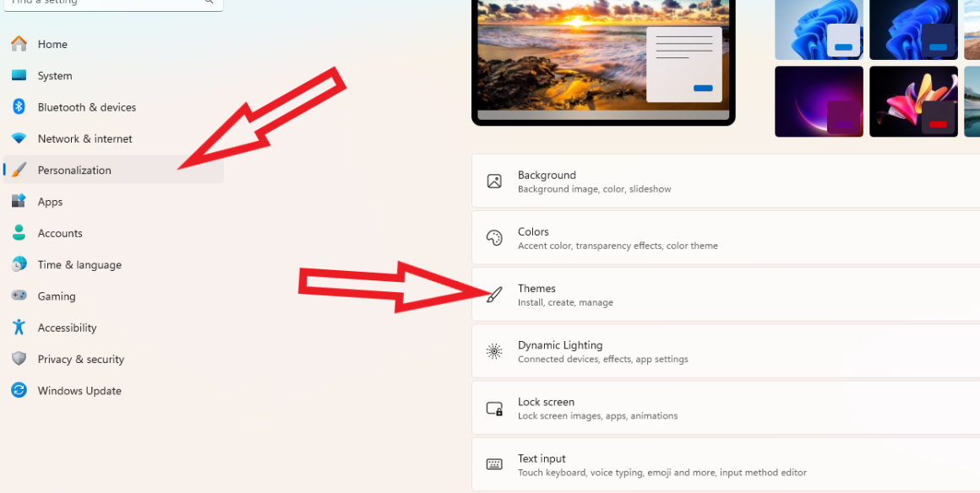Click the Privacy & security shield icon

(x=19, y=359)
